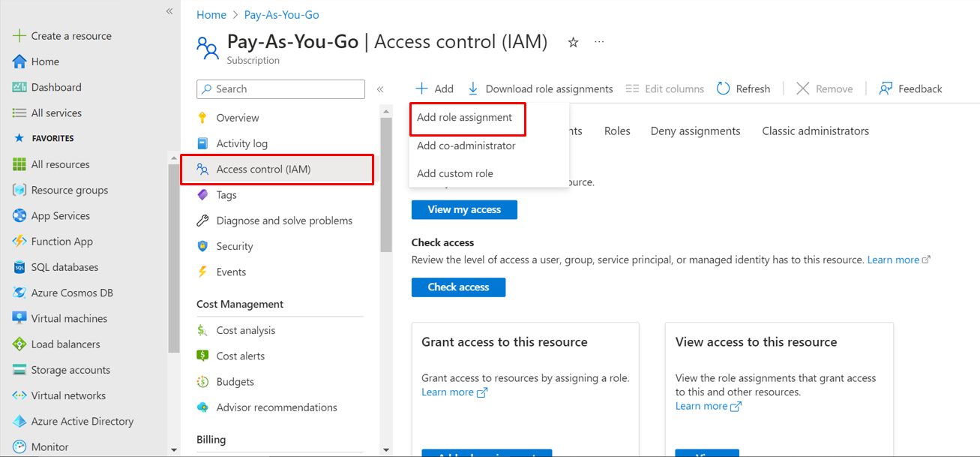Refresh the access control page
The height and width of the screenshot is (457, 980).
pyautogui.click(x=744, y=89)
